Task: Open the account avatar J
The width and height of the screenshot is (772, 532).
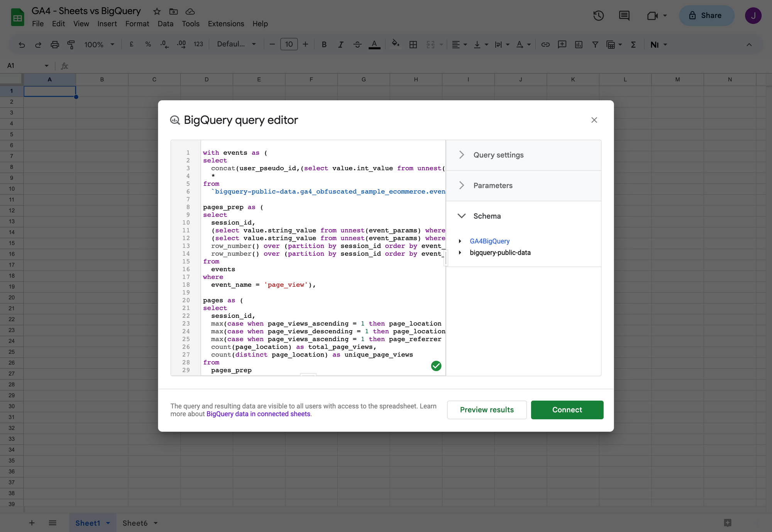Action: coord(753,15)
